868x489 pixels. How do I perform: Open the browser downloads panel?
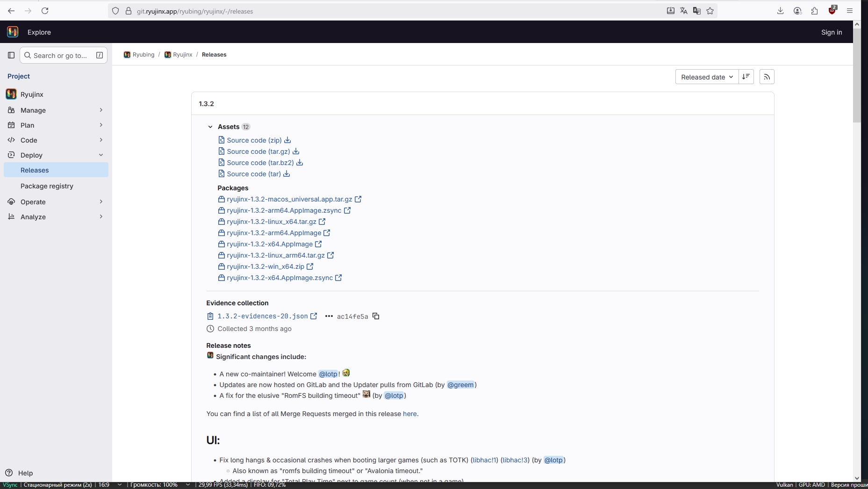click(x=780, y=11)
